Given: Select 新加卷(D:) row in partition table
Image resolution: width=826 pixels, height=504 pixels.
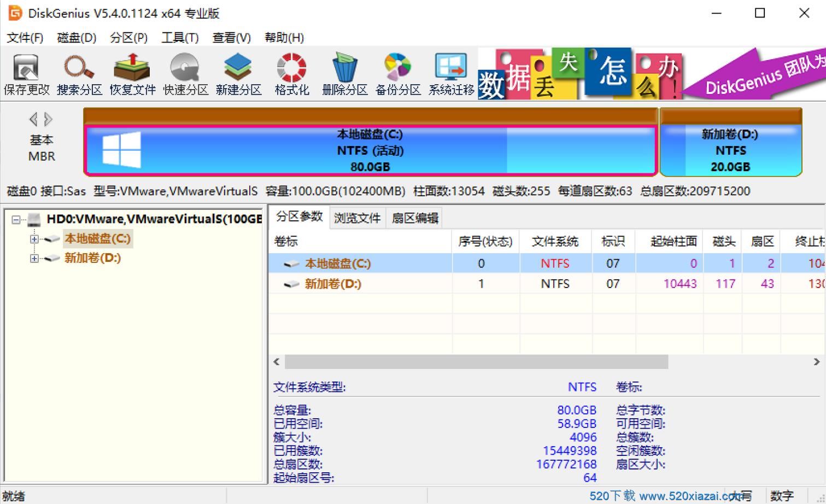Looking at the screenshot, I should (x=547, y=284).
